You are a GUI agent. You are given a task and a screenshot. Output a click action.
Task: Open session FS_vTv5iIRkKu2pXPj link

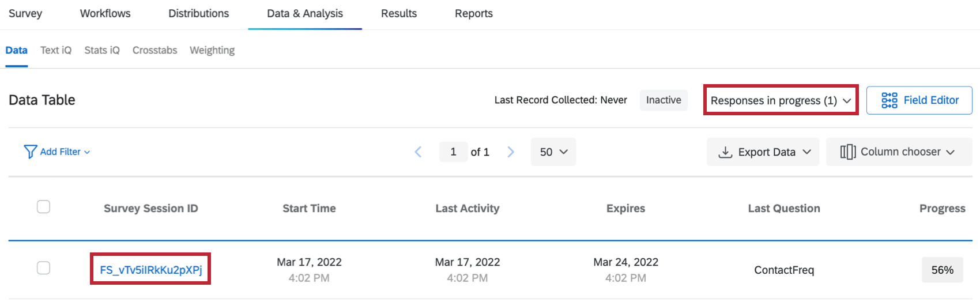click(151, 270)
